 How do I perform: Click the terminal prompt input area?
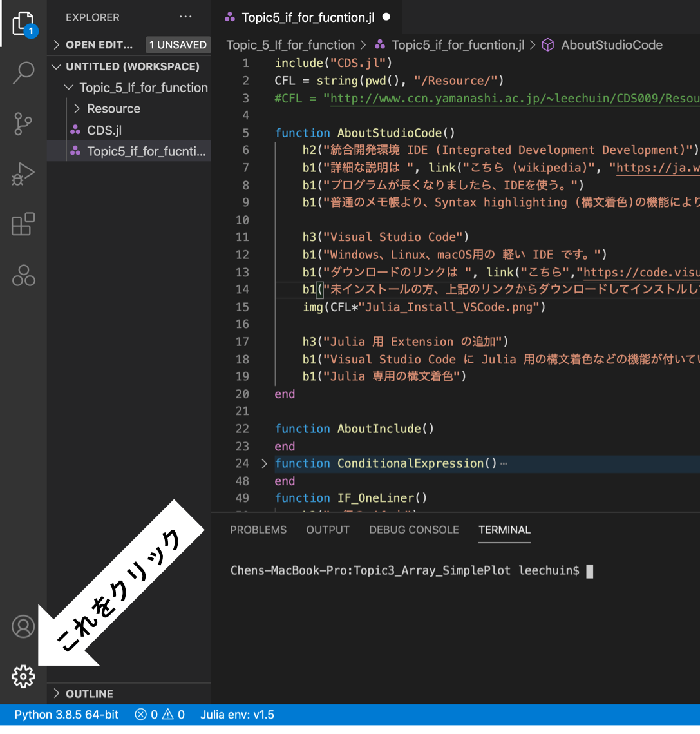tap(590, 571)
